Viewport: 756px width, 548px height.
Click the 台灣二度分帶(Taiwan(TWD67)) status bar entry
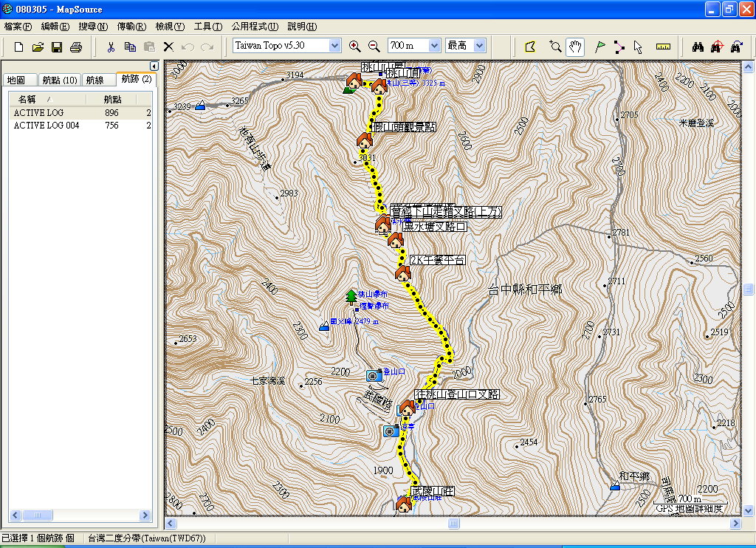[147, 538]
